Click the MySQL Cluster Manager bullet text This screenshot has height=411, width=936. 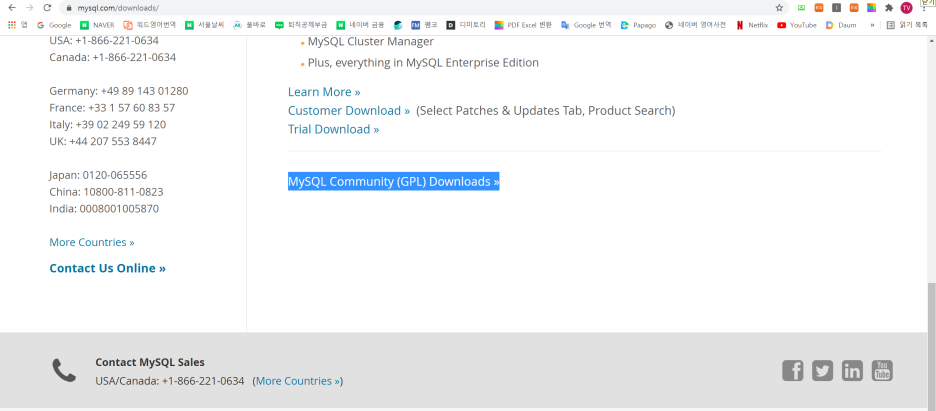tap(371, 42)
